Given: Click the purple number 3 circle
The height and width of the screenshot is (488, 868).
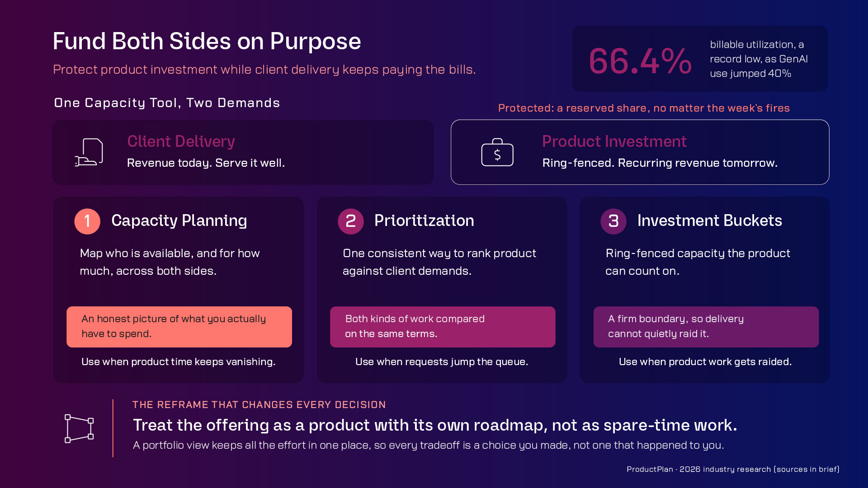Looking at the screenshot, I should click(613, 221).
